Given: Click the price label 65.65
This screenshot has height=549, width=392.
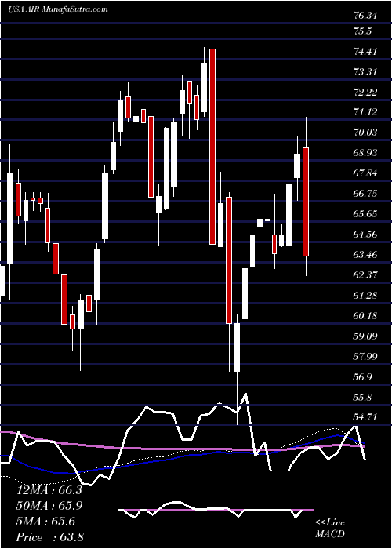Looking at the screenshot, I should pos(367,213).
